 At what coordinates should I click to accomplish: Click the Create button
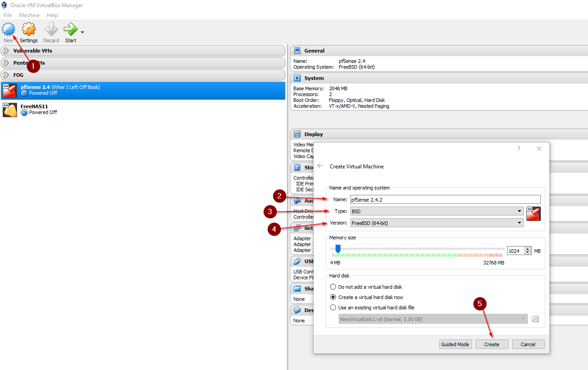coord(491,344)
